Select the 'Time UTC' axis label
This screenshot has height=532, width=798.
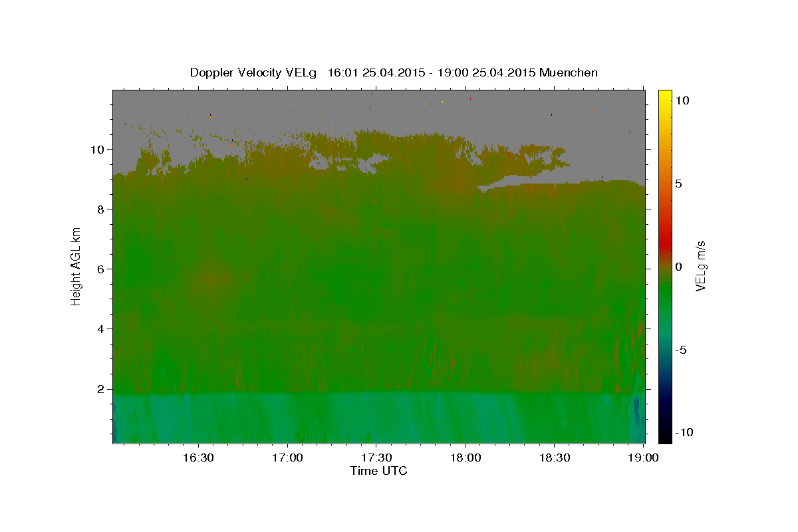pyautogui.click(x=378, y=471)
